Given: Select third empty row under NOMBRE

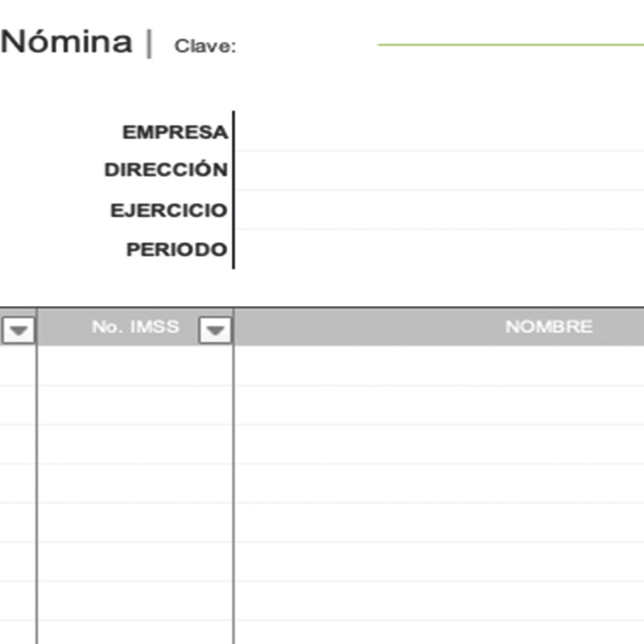Looking at the screenshot, I should [x=439, y=444].
